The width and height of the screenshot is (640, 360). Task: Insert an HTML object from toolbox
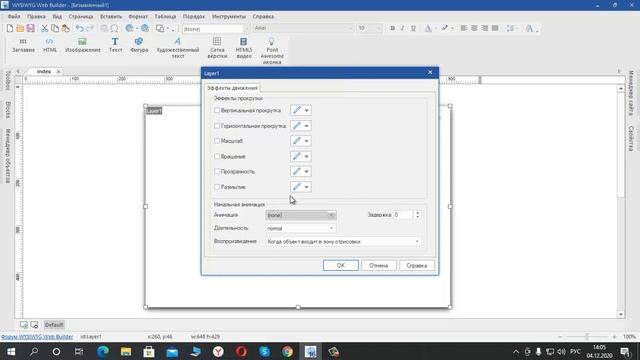50,45
